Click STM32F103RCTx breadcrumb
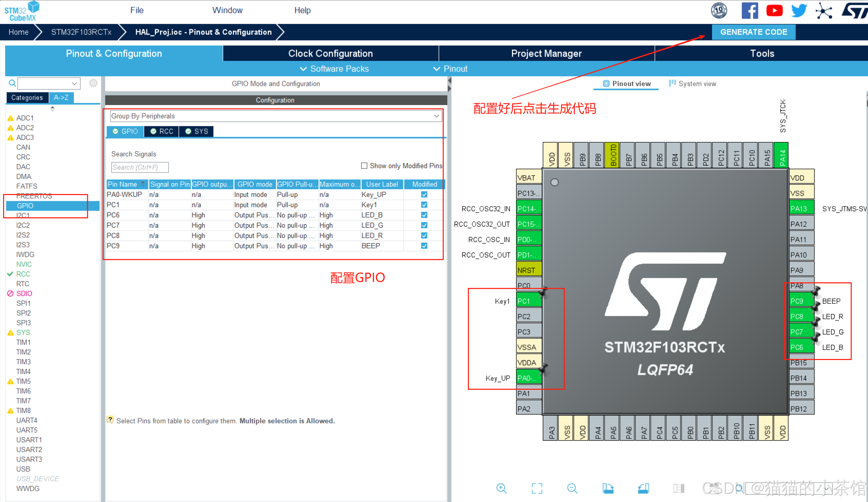 [x=81, y=32]
